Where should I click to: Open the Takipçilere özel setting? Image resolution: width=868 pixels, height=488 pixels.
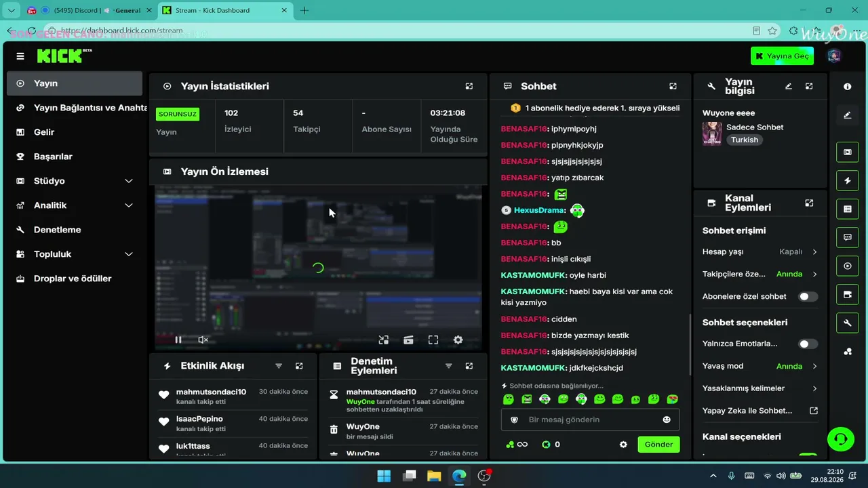tap(760, 274)
